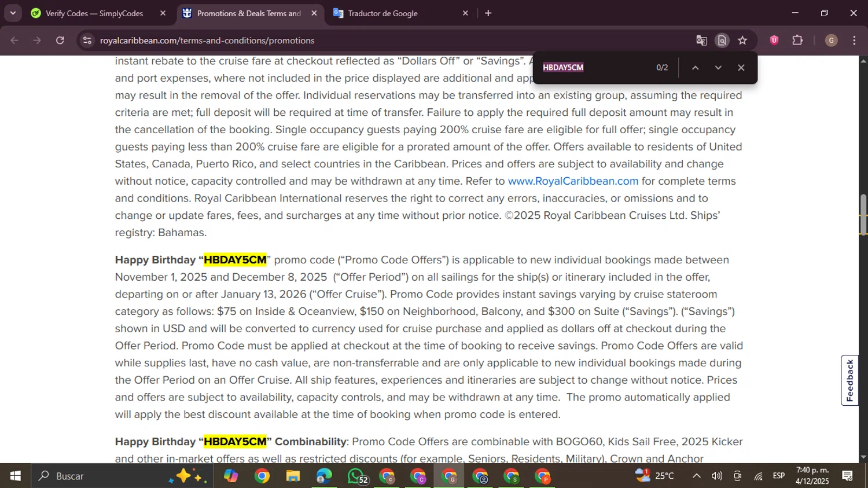
Task: Click the find bar search field
Action: pyautogui.click(x=594, y=68)
